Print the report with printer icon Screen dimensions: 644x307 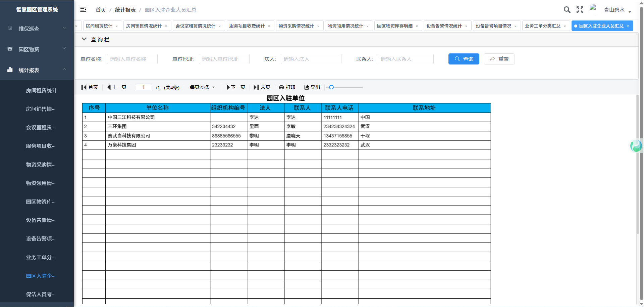(287, 87)
